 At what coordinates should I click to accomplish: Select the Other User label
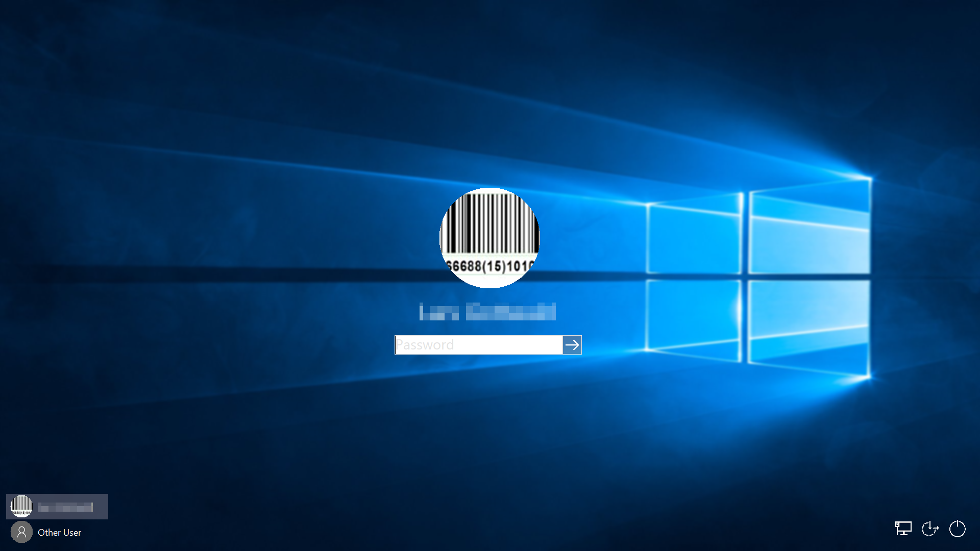[x=59, y=532]
